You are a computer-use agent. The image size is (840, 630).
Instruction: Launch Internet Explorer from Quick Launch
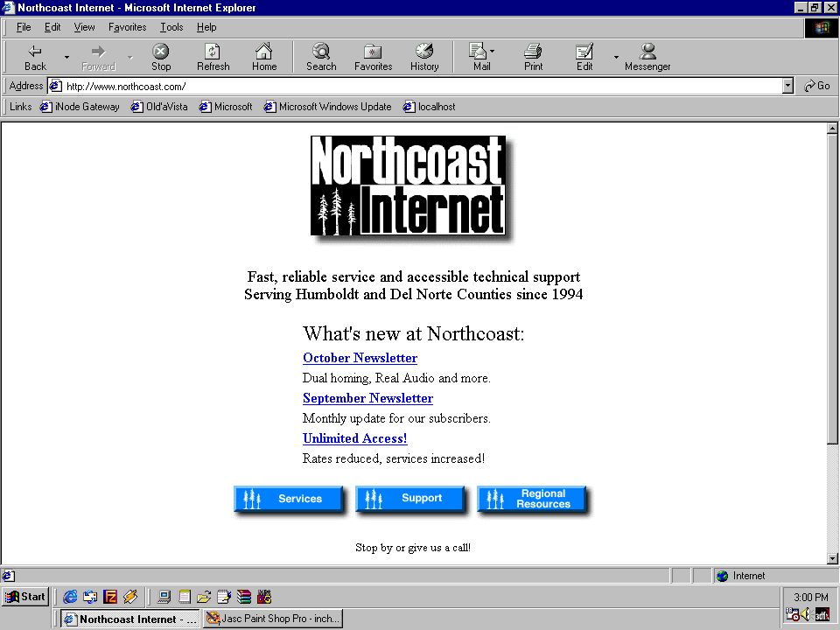coord(70,597)
